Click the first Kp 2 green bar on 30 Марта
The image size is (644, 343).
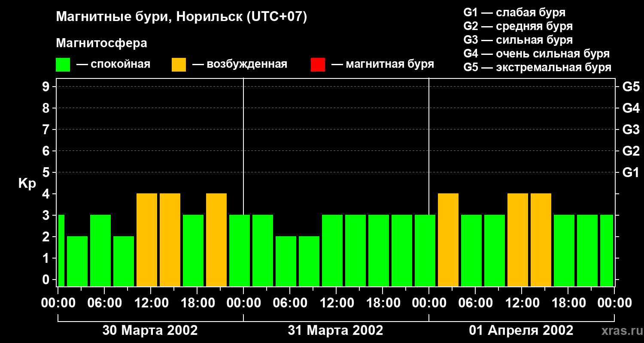pyautogui.click(x=77, y=261)
